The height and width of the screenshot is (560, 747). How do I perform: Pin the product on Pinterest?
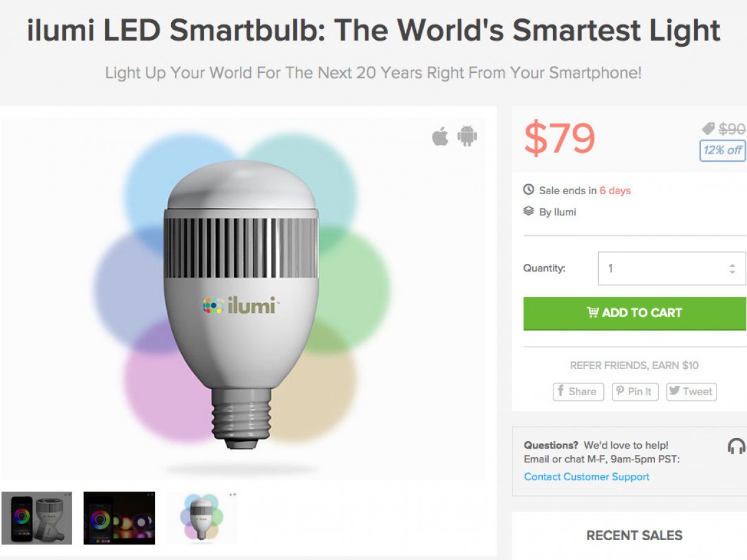[635, 391]
